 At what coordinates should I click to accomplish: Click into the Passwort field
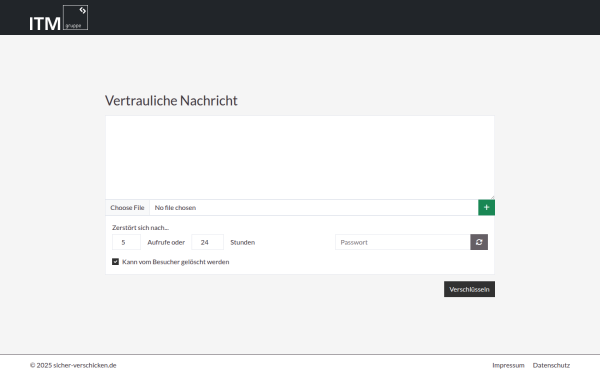pyautogui.click(x=403, y=242)
